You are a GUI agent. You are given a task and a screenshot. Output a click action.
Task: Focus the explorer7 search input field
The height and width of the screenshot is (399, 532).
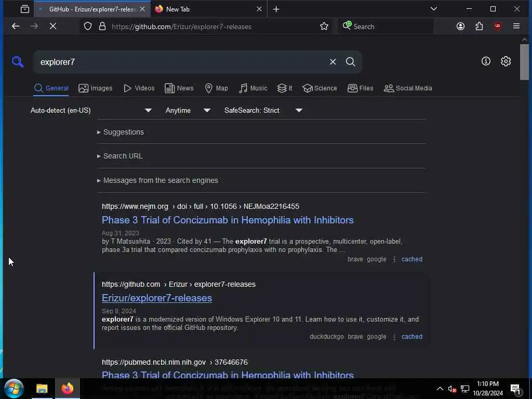[181, 62]
